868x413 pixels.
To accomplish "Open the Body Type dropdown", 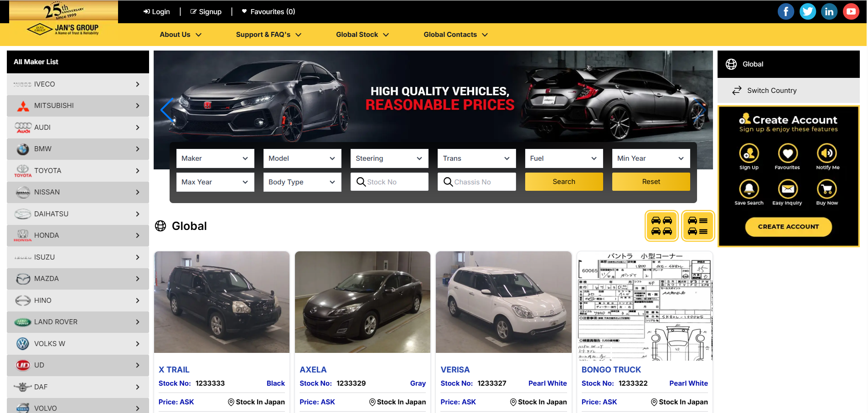I will tap(302, 182).
